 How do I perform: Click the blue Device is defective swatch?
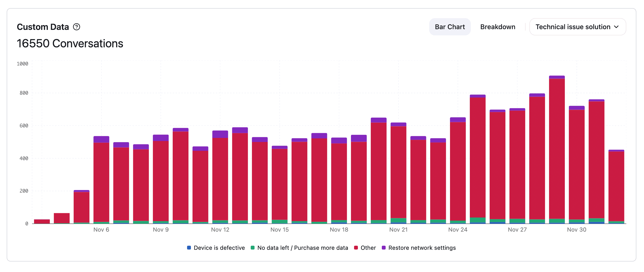(189, 248)
